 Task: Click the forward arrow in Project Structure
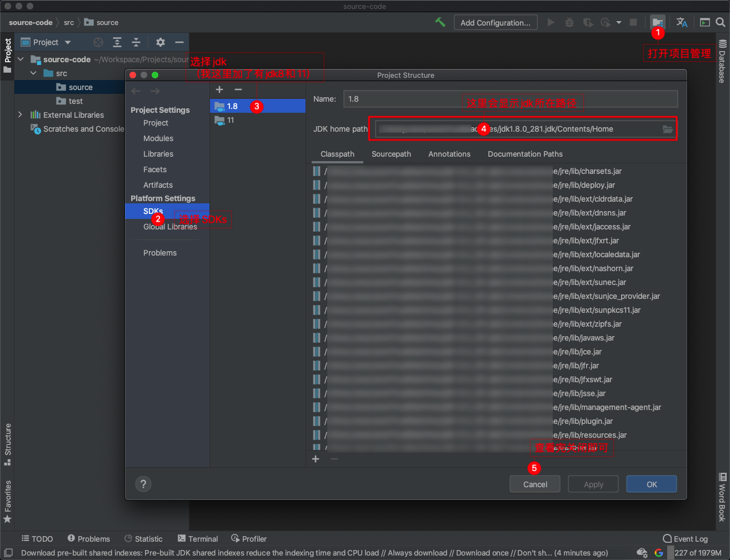[x=155, y=91]
